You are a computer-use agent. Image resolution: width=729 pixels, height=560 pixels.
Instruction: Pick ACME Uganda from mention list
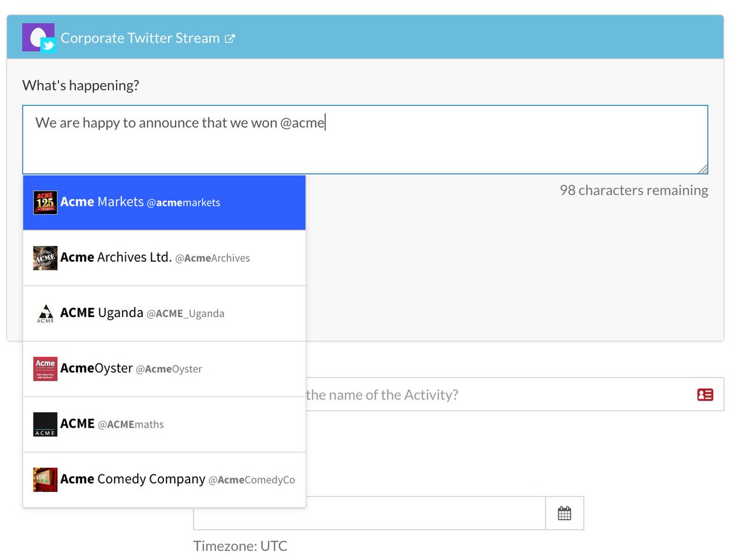tap(164, 313)
